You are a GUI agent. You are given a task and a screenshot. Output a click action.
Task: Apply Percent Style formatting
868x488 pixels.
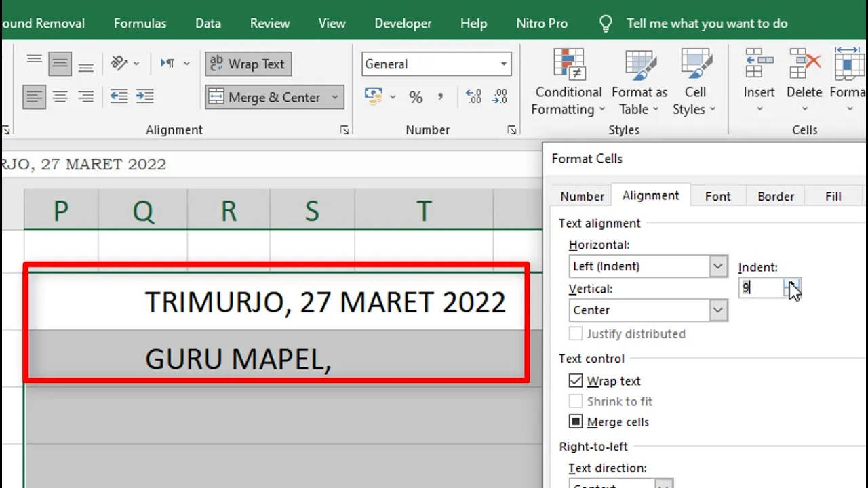point(416,97)
